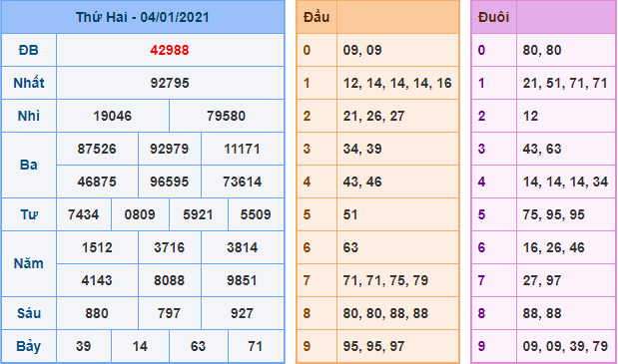This screenshot has height=364, width=618.
Task: Click the ĐB row label
Action: click(29, 51)
